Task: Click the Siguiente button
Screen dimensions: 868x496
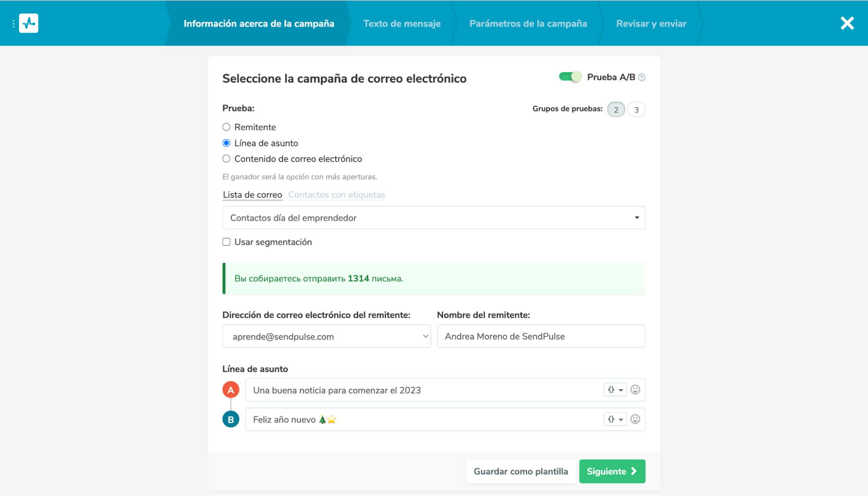Action: (x=612, y=471)
